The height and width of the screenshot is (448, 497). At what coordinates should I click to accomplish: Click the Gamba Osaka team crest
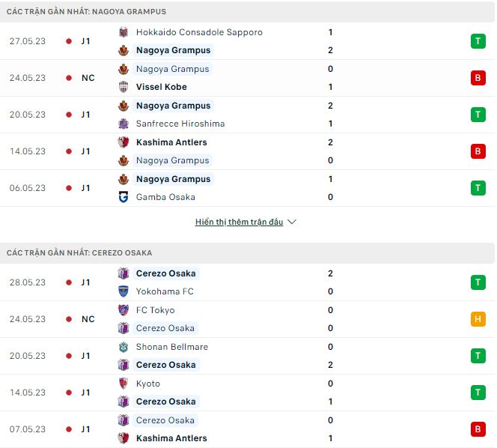click(124, 197)
